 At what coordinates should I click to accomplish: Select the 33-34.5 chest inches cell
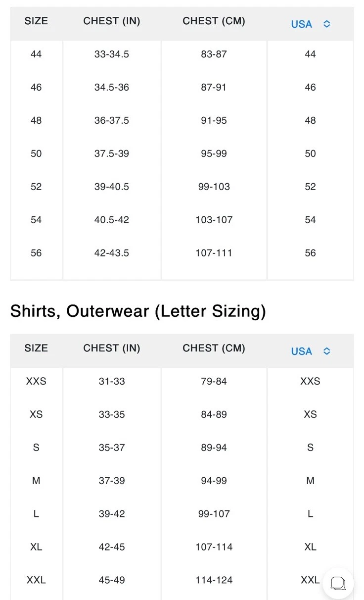point(112,54)
